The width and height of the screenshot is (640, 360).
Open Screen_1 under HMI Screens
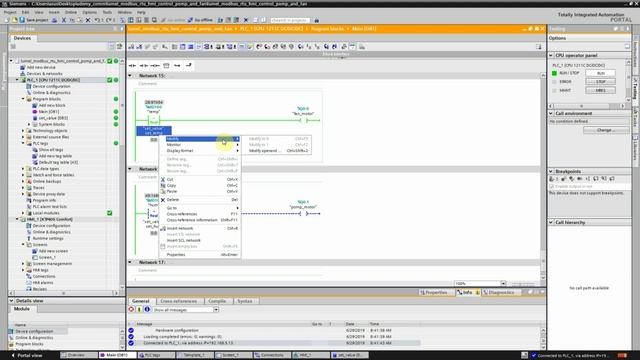[47, 258]
